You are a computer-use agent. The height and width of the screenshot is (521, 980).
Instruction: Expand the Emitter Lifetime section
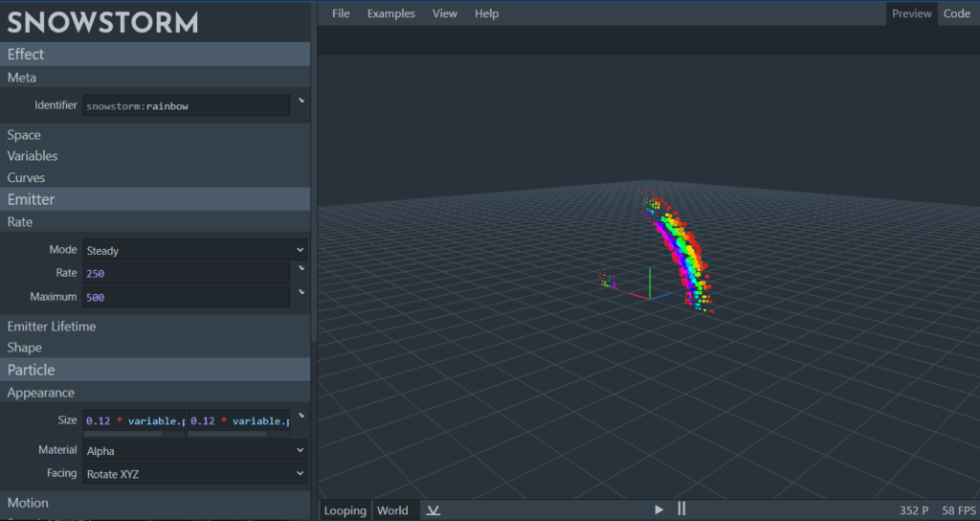coord(52,327)
